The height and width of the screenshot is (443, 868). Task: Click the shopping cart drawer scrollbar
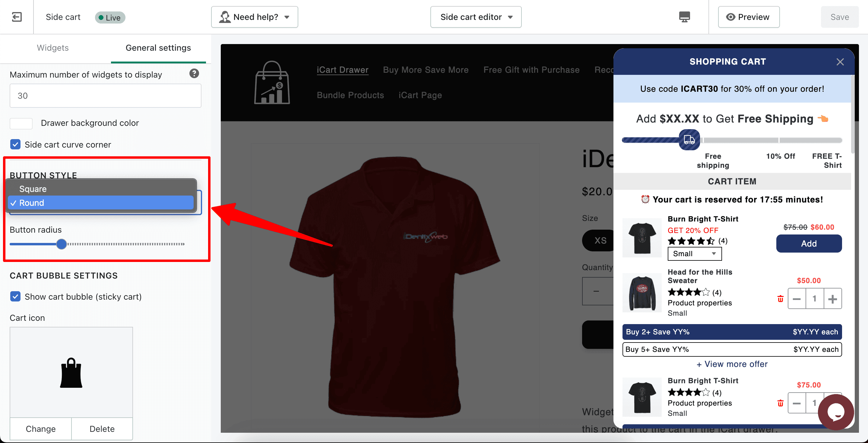point(853,115)
